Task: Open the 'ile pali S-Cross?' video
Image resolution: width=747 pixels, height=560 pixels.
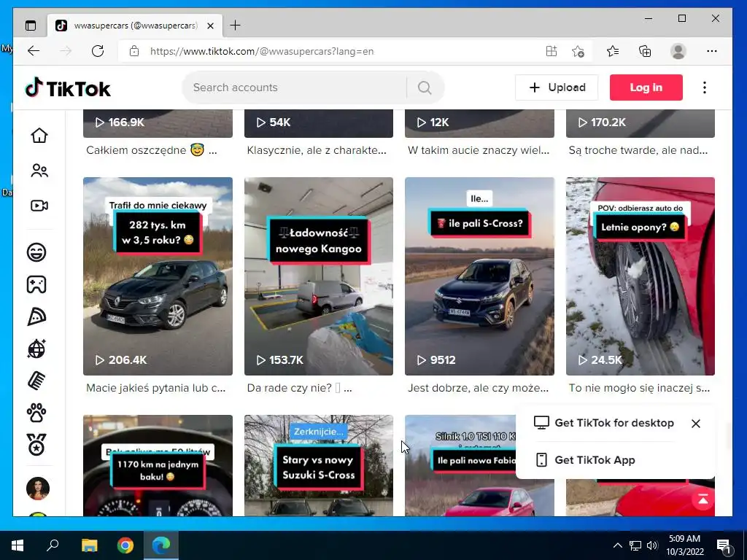Action: [x=479, y=276]
